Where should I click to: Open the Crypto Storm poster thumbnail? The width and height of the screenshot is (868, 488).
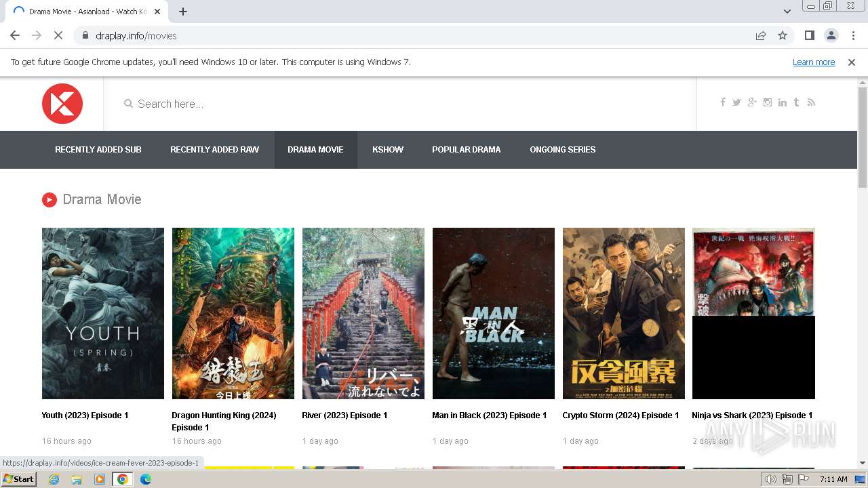click(x=624, y=313)
